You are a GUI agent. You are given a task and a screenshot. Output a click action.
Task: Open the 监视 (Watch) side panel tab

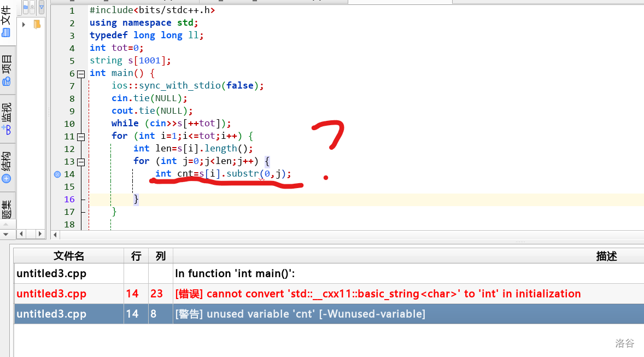(7, 118)
